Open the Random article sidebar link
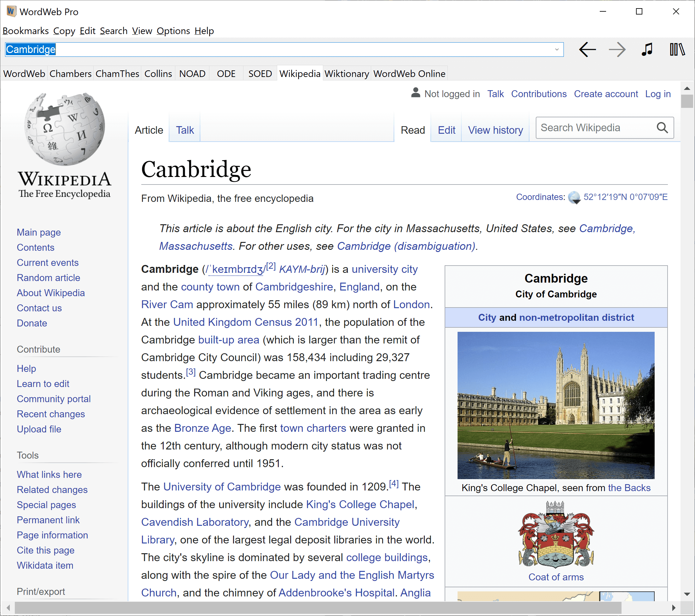Image resolution: width=695 pixels, height=616 pixels. point(48,278)
